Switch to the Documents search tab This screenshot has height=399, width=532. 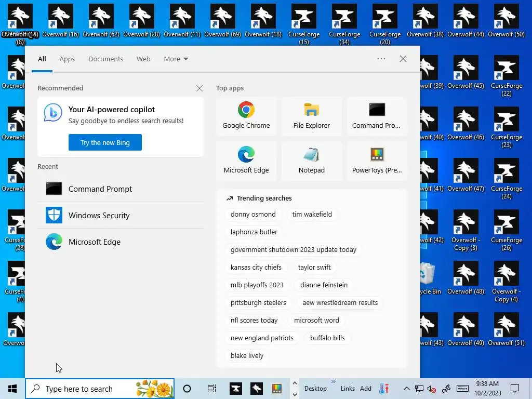105,59
